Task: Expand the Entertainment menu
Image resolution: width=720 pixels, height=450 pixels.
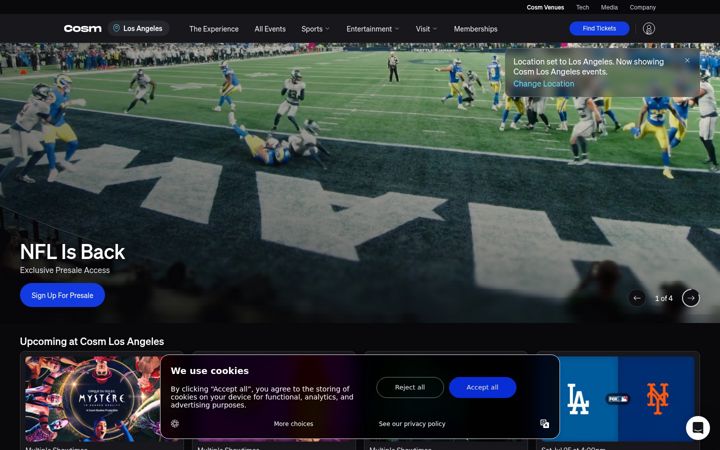Action: point(372,29)
